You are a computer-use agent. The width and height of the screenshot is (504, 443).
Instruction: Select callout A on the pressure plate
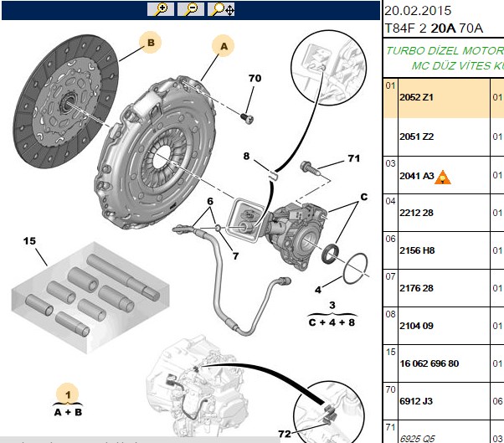tap(224, 46)
